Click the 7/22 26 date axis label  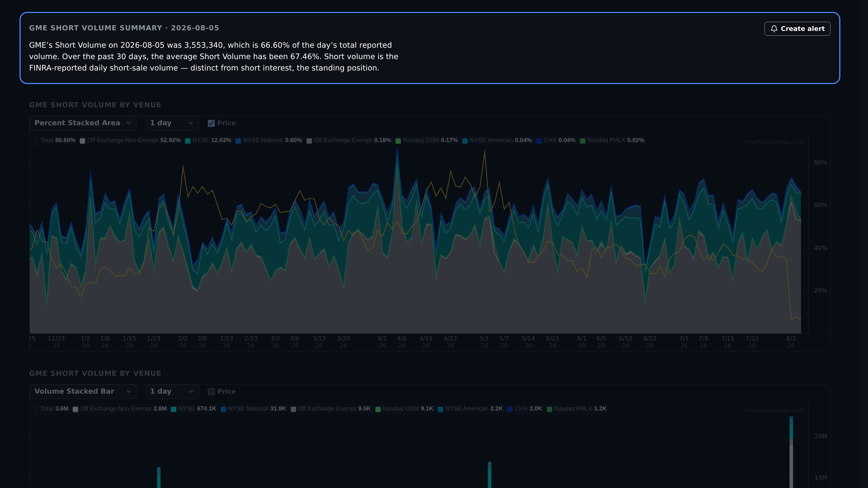click(x=752, y=342)
